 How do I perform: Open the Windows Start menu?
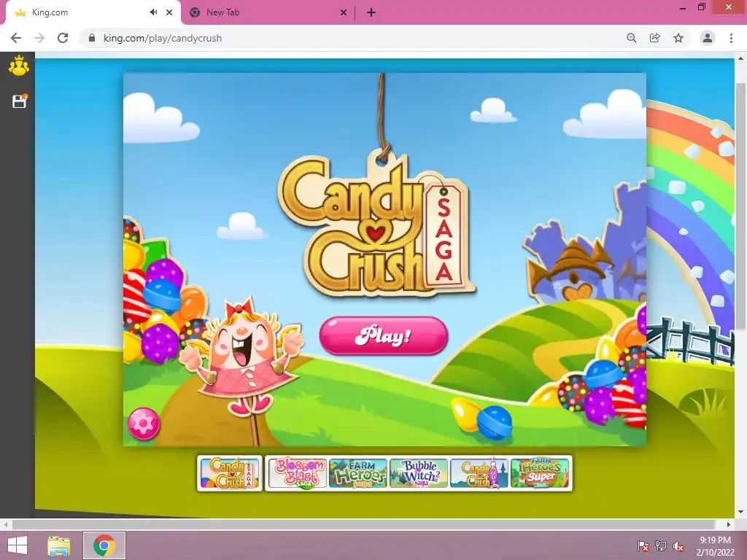click(x=18, y=545)
